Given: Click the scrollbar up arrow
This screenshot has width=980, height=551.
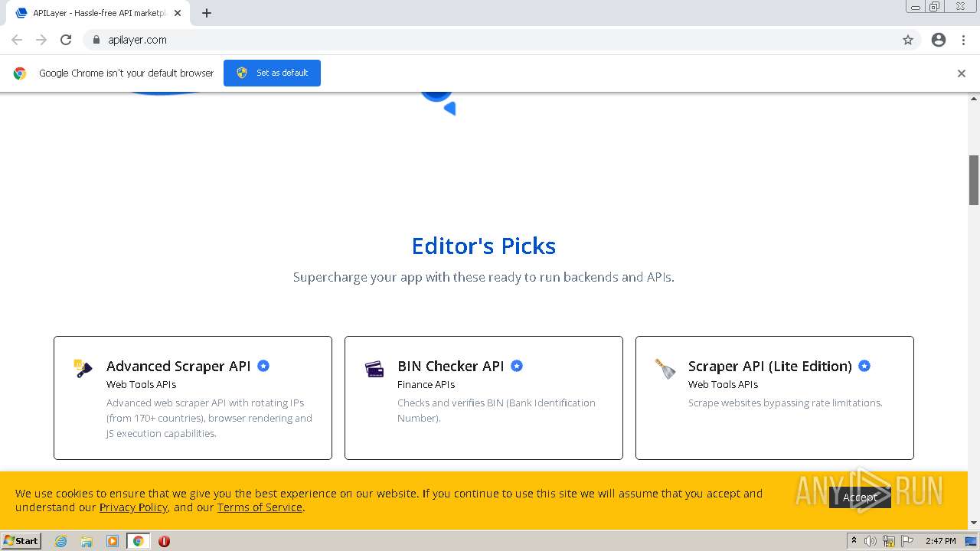Looking at the screenshot, I should pyautogui.click(x=974, y=99).
